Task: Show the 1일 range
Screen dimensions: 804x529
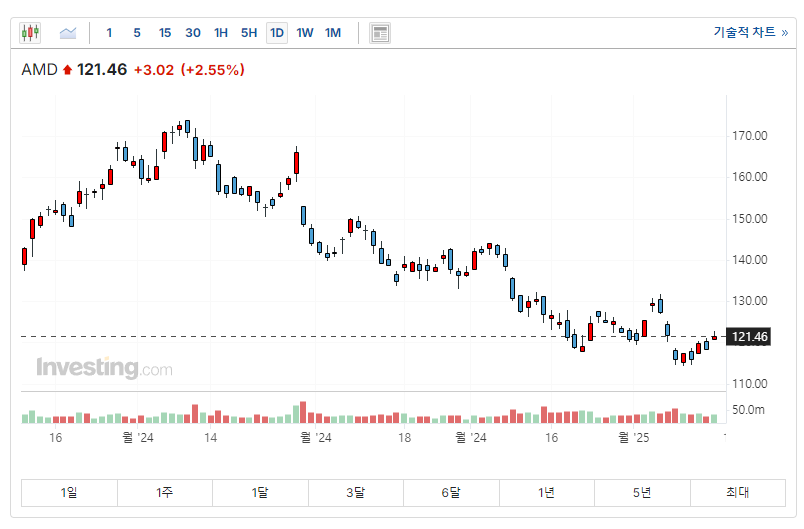Action: tap(69, 493)
